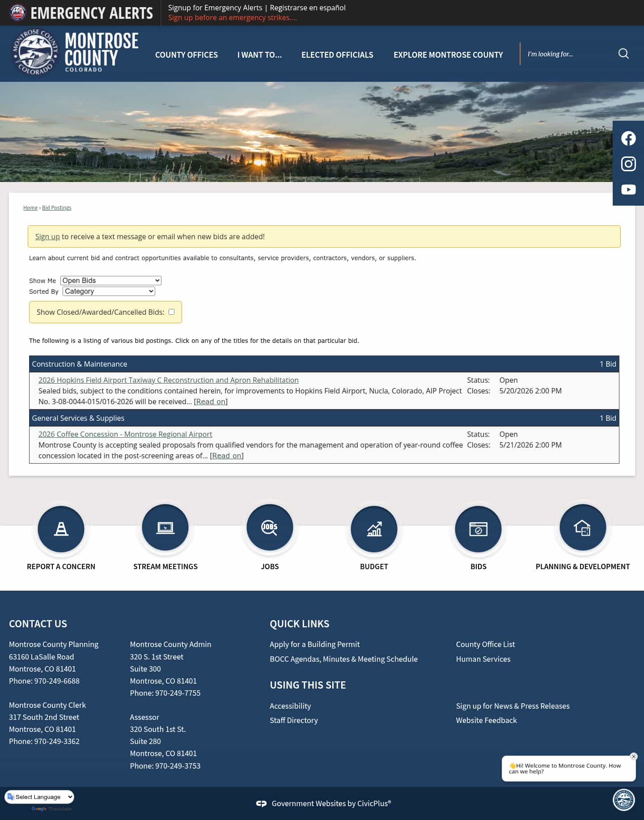Click Registrarse en español link
Viewport: 644px width, 820px height.
pos(308,8)
